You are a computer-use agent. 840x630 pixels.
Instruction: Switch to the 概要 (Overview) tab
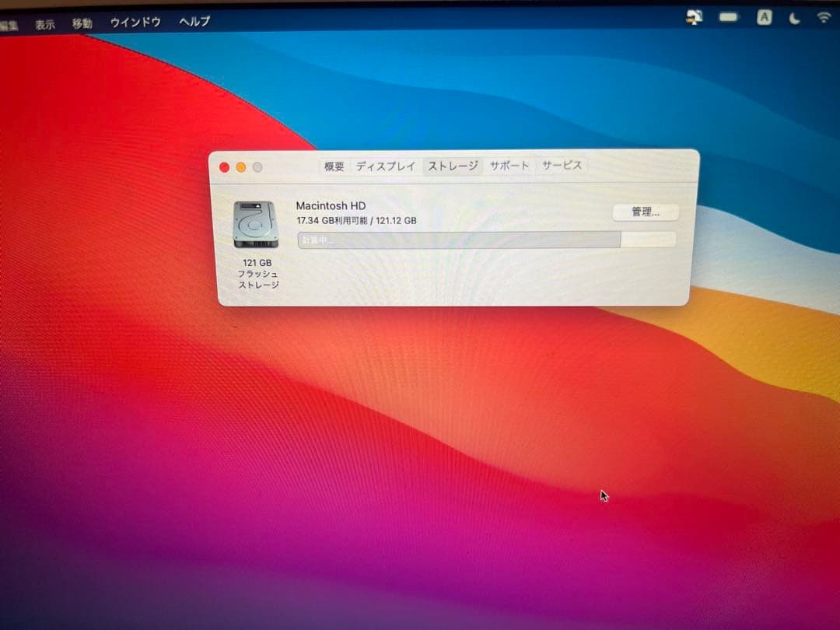tap(334, 166)
